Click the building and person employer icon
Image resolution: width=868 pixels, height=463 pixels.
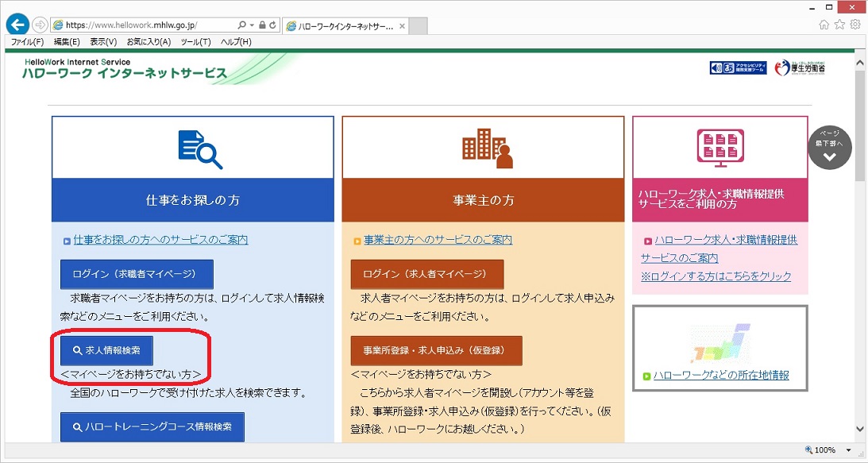coord(487,149)
